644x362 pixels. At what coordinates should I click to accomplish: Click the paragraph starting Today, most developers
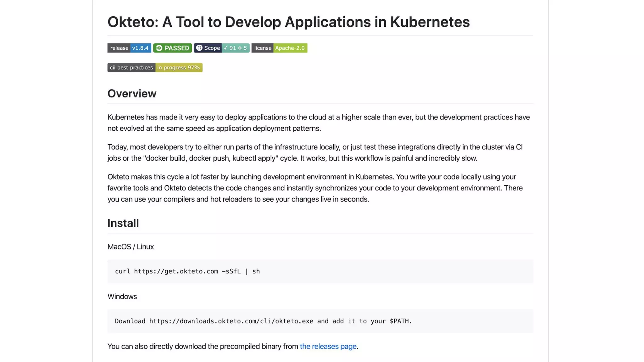(314, 152)
